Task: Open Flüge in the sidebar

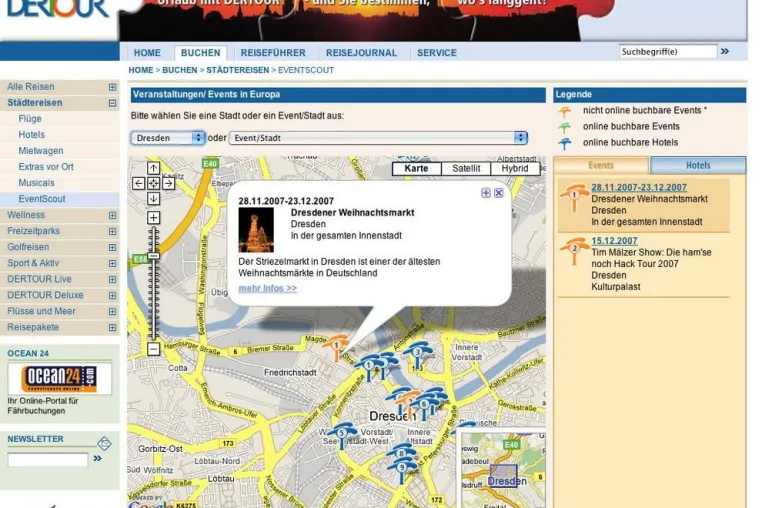Action: coord(30,119)
